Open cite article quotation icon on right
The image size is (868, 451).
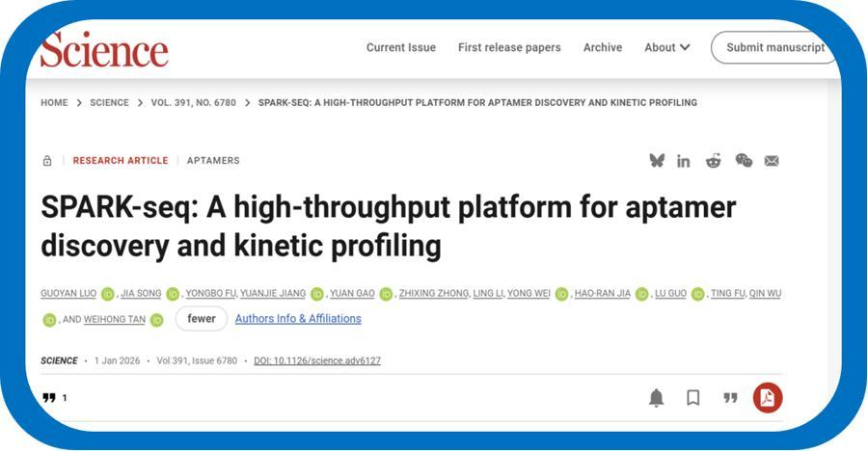coord(730,398)
